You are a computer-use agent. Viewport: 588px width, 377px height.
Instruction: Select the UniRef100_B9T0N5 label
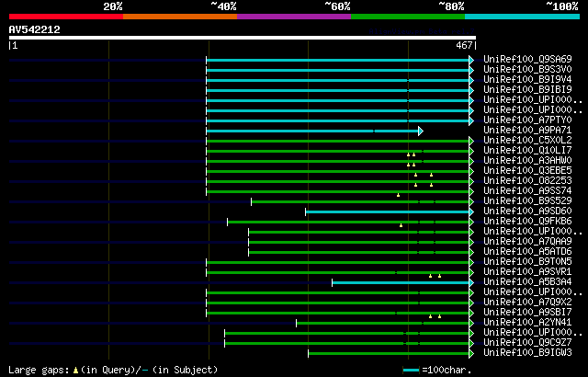527,262
